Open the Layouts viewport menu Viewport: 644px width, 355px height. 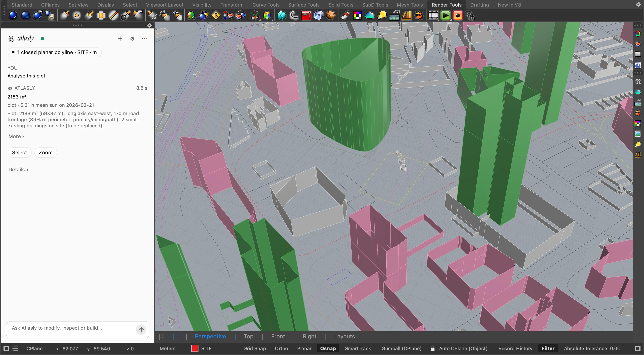point(347,337)
